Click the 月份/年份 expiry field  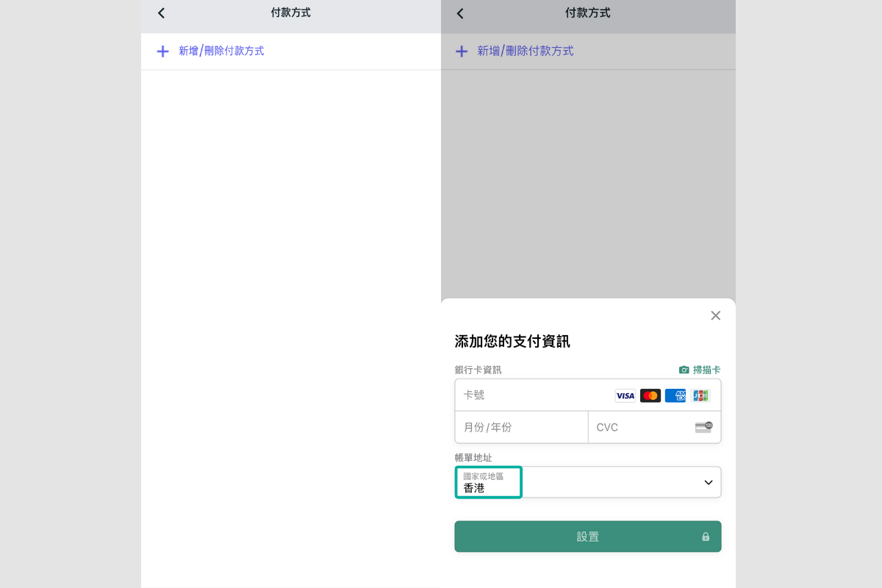[x=522, y=427]
